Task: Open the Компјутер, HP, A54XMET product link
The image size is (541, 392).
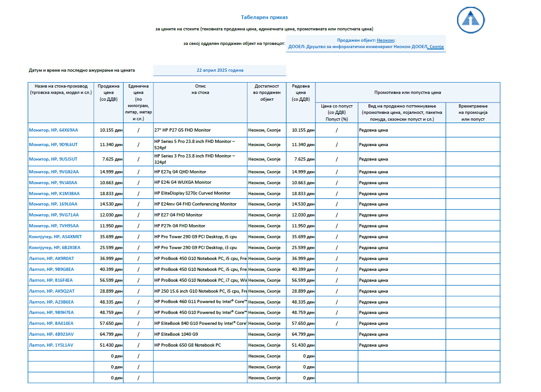Action: pyautogui.click(x=55, y=236)
